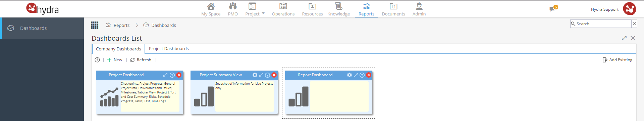Screen dimensions: 644x121
Task: Navigate to Reports breadcrumb
Action: pyautogui.click(x=118, y=25)
